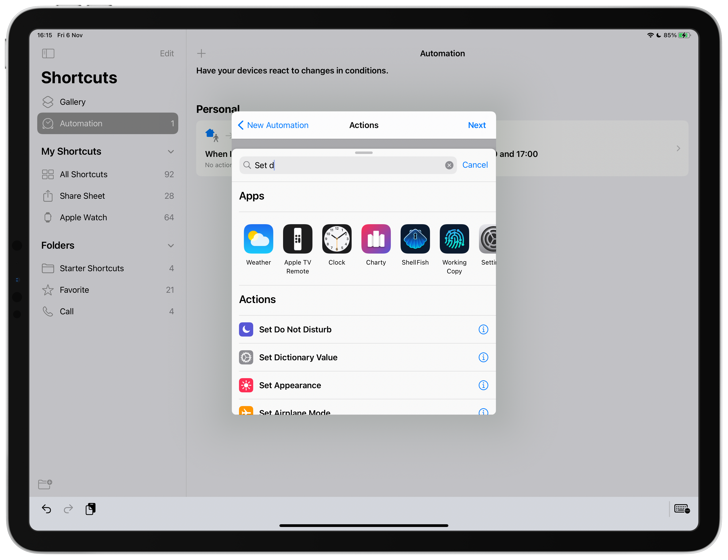Select the ShellFish app icon

click(x=415, y=239)
